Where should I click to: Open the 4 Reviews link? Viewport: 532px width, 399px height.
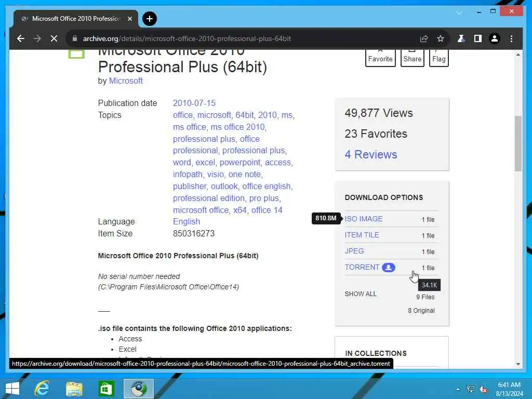click(x=371, y=154)
